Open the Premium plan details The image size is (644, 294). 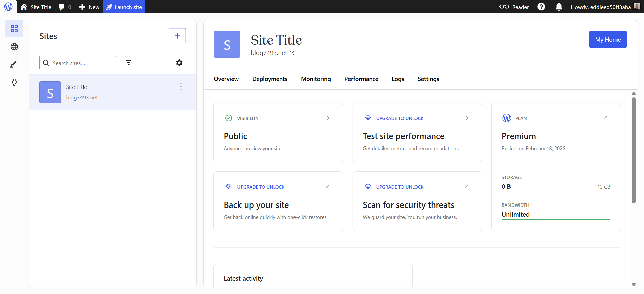point(556,132)
